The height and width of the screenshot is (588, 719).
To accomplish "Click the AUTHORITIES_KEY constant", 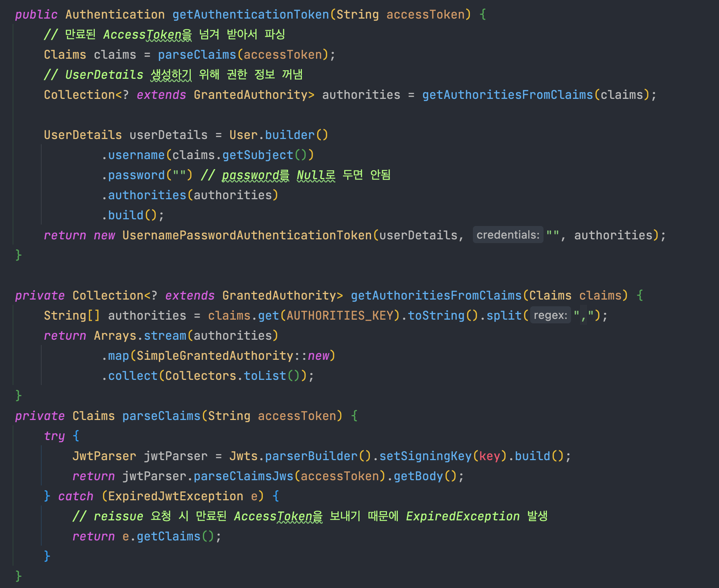I will 340,316.
